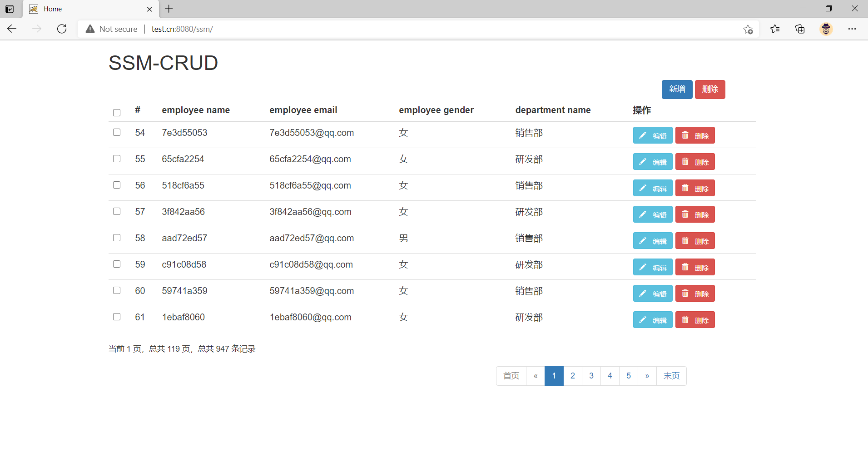Open the browser Favorites icon

[775, 29]
